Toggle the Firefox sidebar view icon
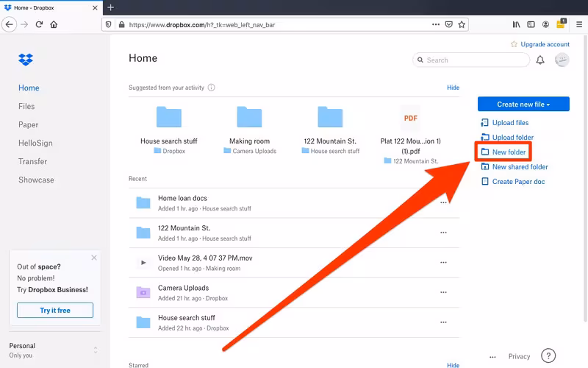This screenshot has height=368, width=588. tap(531, 24)
